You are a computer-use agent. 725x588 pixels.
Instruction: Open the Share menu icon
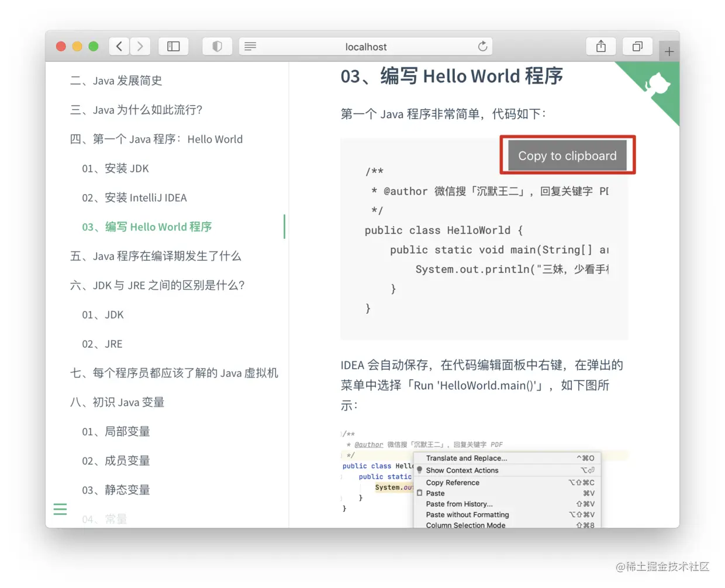coord(601,46)
